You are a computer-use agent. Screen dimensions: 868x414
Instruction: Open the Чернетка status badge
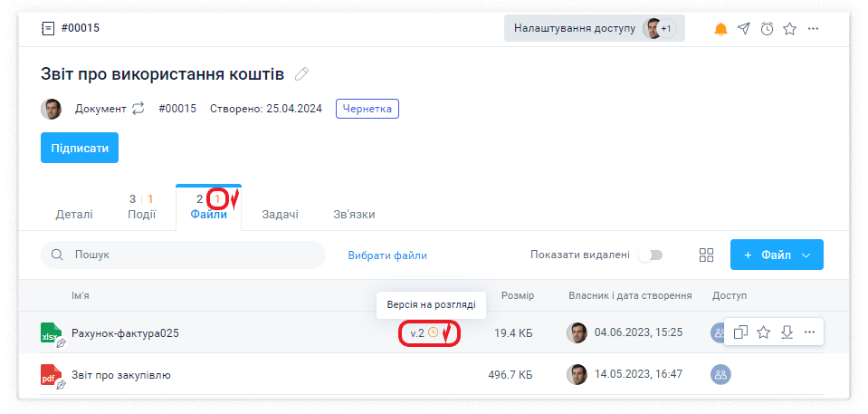coord(367,109)
